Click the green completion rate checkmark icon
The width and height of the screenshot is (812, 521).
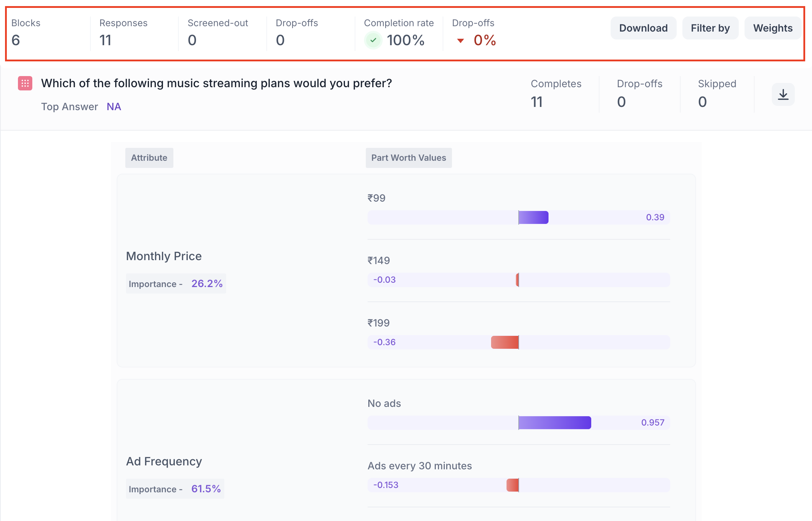click(x=373, y=40)
